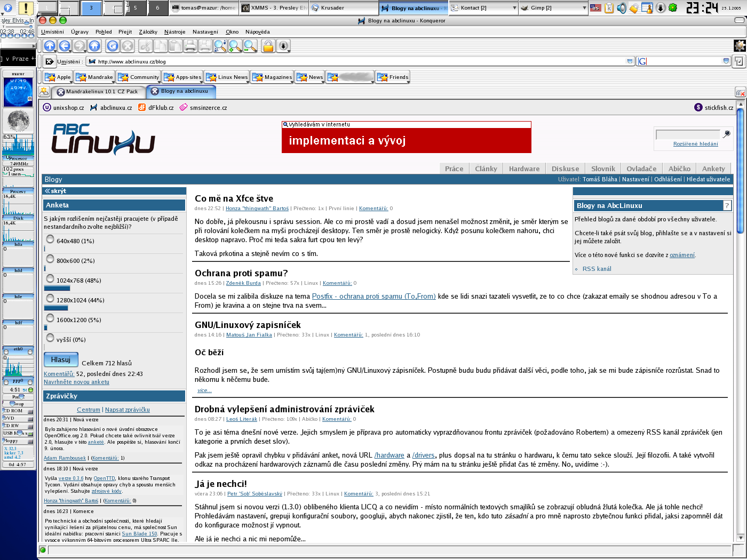This screenshot has height=560, width=747.
Task: Stop page loading with the stop icon
Action: (x=128, y=46)
